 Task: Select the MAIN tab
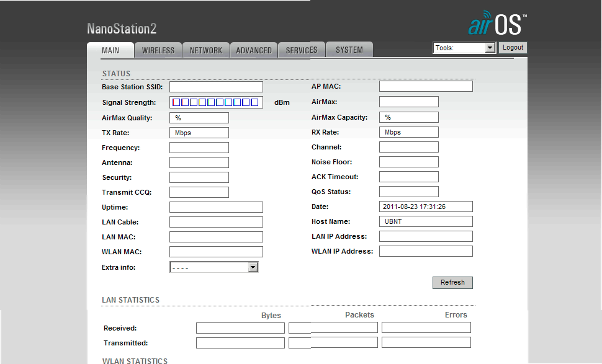coord(110,50)
